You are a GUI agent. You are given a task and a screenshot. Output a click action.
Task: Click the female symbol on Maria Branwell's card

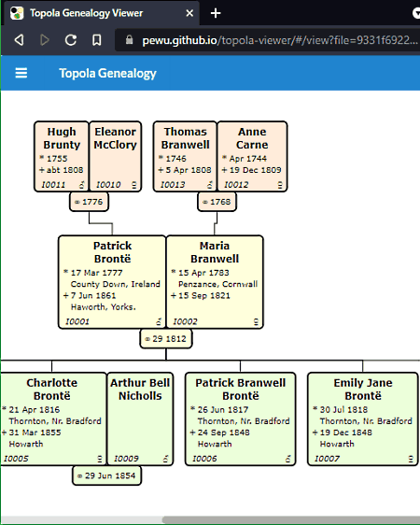256,321
